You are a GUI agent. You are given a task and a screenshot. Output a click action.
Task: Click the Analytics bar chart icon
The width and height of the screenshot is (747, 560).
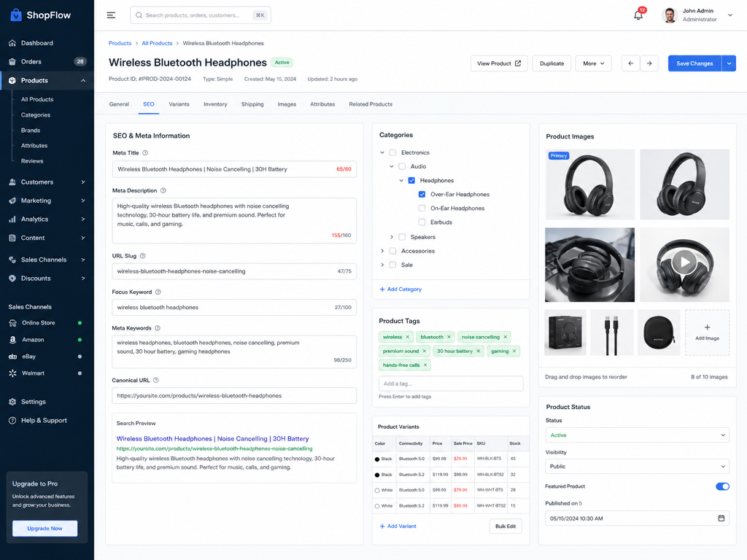(x=12, y=219)
